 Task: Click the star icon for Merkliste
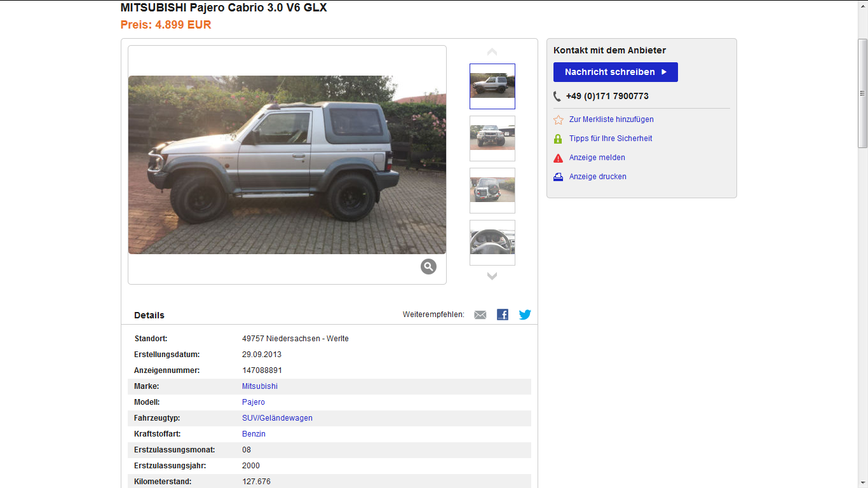tap(558, 119)
